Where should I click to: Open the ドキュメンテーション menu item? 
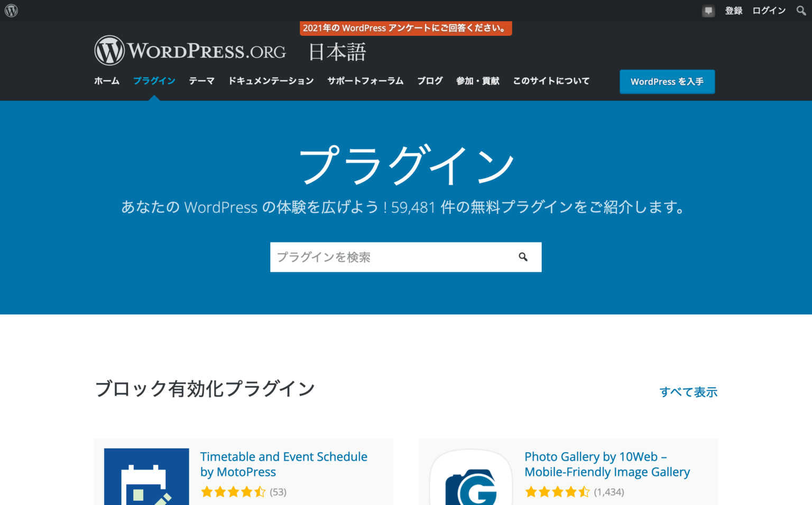tap(271, 81)
